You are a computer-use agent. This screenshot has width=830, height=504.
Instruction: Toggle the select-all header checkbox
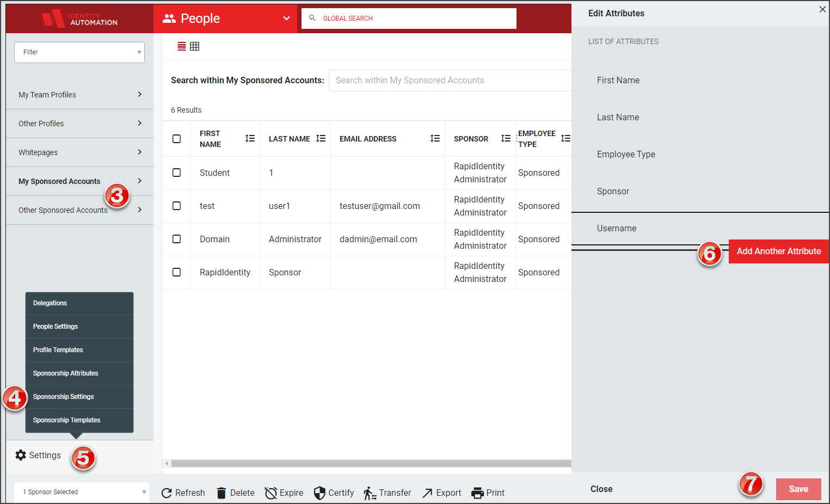[x=176, y=139]
